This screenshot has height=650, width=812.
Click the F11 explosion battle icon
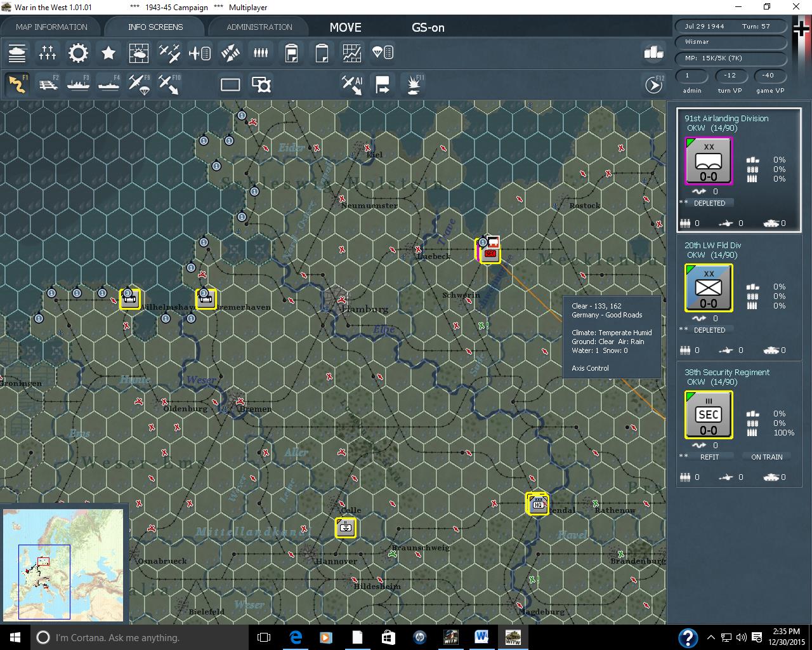[414, 84]
